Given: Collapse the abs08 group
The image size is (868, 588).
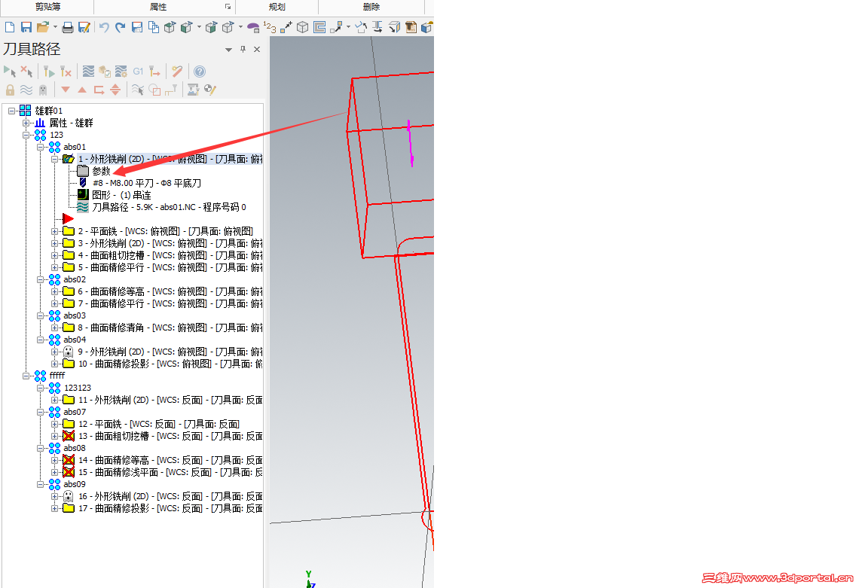Looking at the screenshot, I should (x=41, y=448).
